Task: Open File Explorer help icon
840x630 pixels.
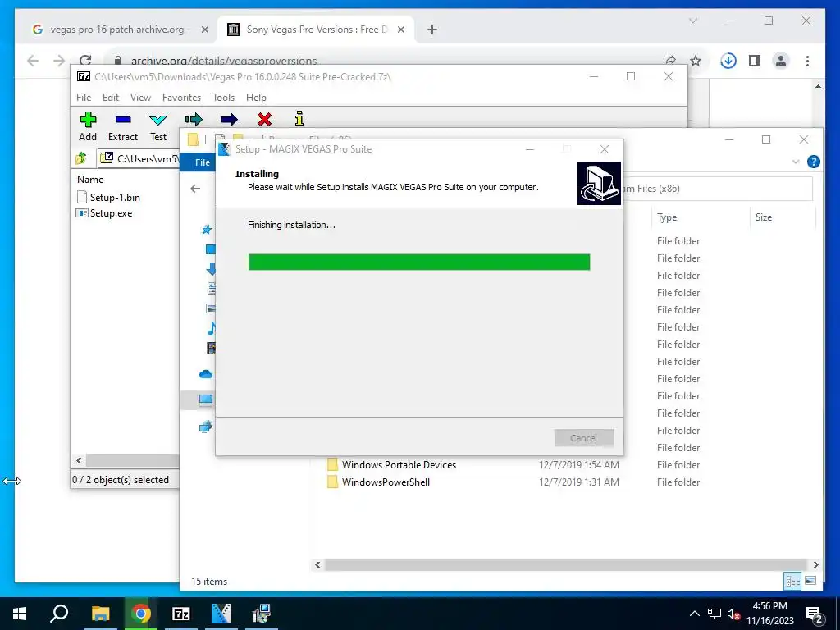Action: (813, 162)
